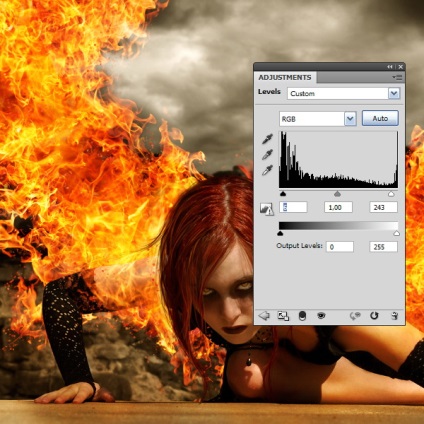Reset adjustment to defaults icon
This screenshot has width=424, height=424.
point(374,315)
